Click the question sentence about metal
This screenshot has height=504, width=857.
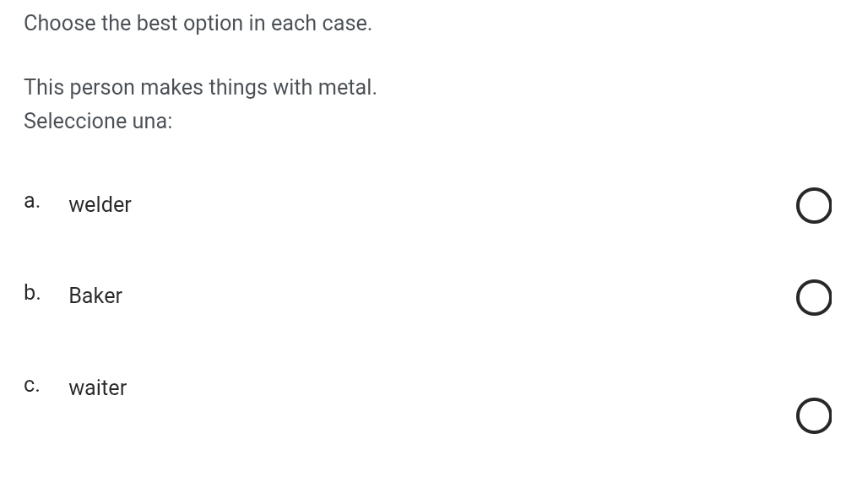tap(200, 88)
